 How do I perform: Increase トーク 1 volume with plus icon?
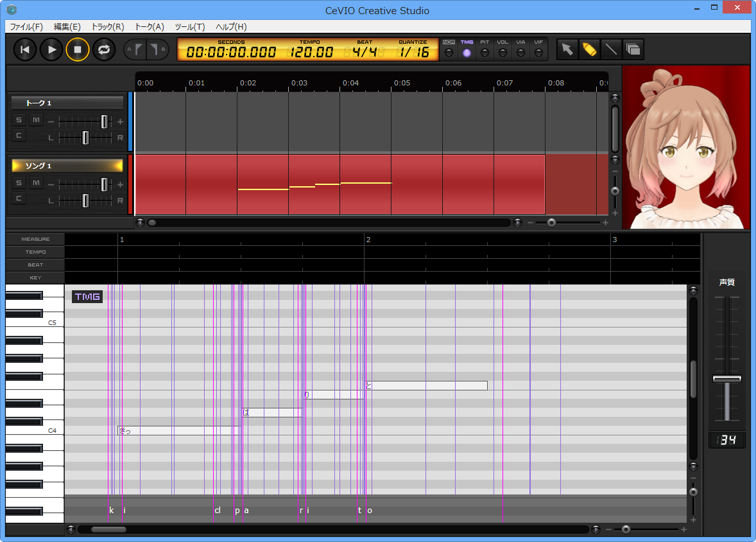point(120,121)
